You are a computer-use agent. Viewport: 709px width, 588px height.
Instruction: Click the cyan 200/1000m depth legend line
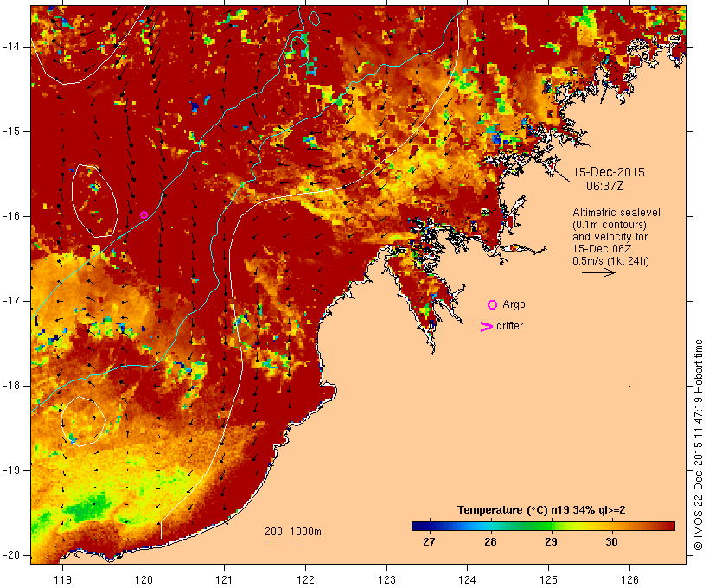tap(279, 540)
